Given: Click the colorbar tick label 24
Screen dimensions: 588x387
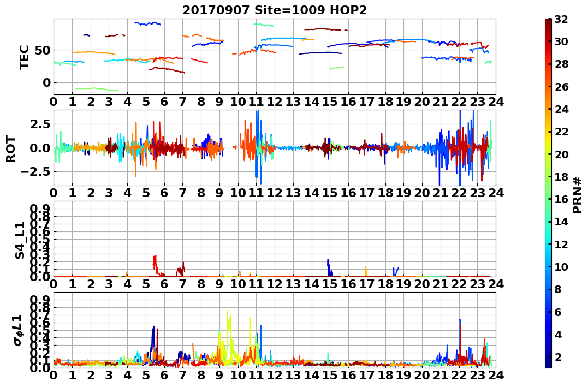Looking at the screenshot, I should click(561, 109).
